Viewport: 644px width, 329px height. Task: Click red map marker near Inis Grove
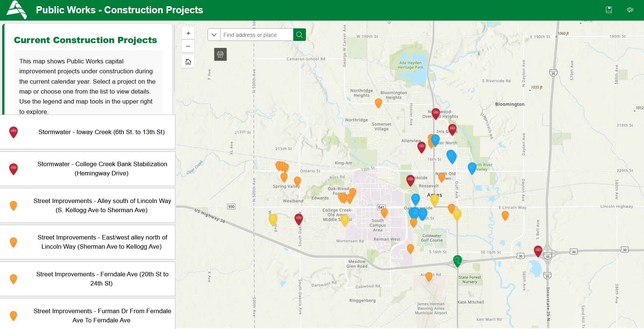click(452, 130)
